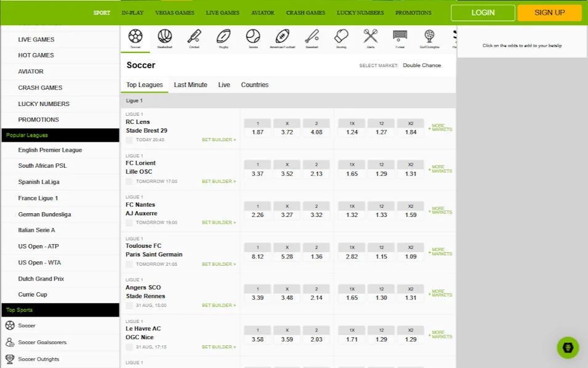
Task: Switch to the Live tab
Action: [x=224, y=85]
